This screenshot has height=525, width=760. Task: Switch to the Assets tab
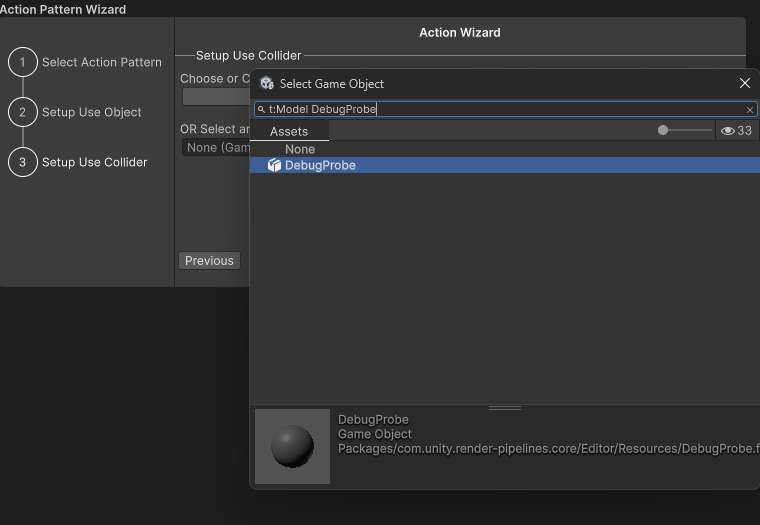click(289, 131)
